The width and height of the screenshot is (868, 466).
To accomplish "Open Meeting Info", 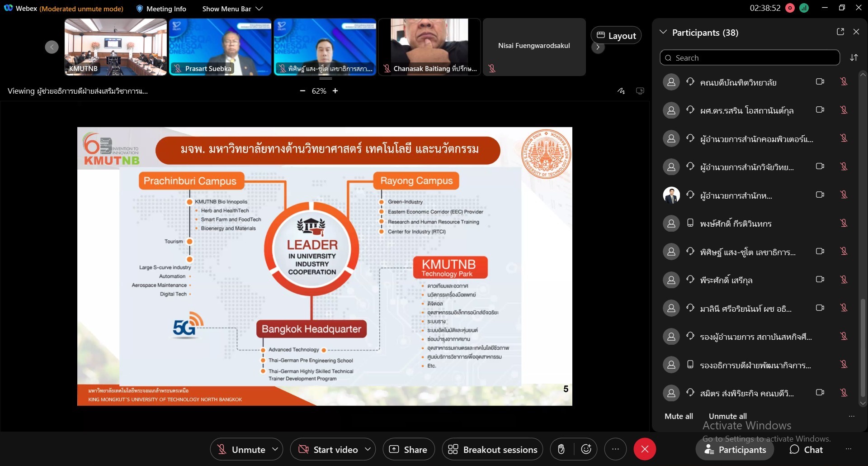I will coord(161,9).
